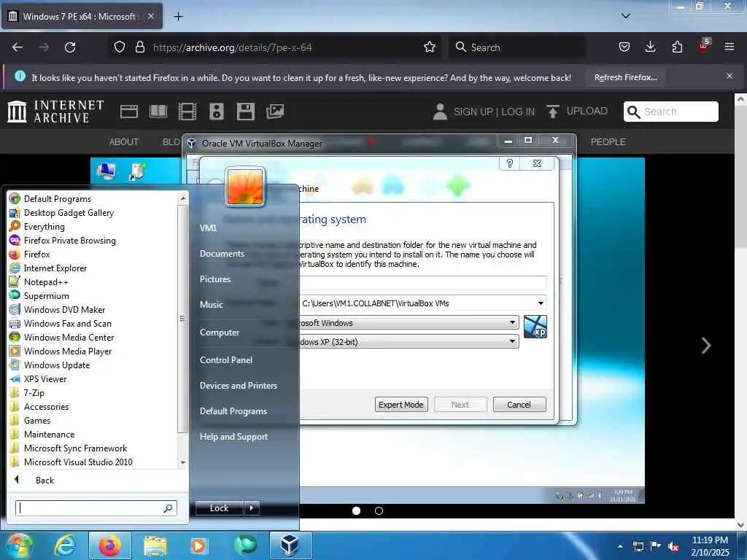This screenshot has width=747, height=560.
Task: Click the virtual machine name field
Action: click(422, 284)
